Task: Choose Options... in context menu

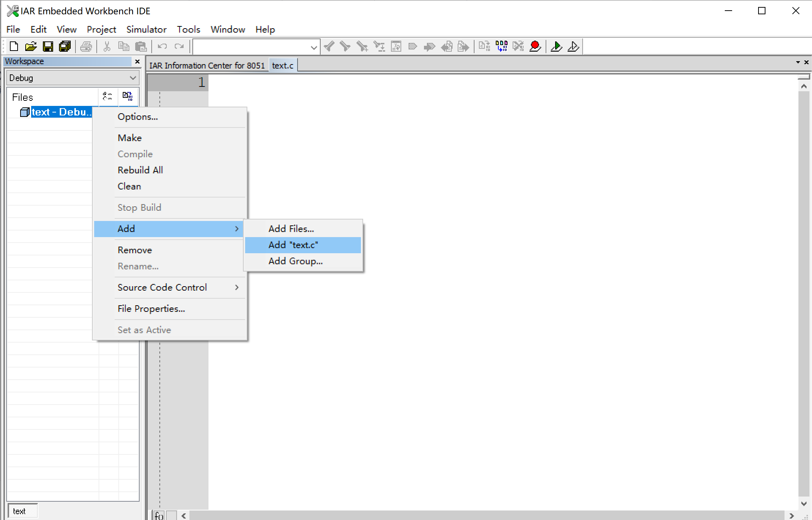Action: (x=138, y=117)
